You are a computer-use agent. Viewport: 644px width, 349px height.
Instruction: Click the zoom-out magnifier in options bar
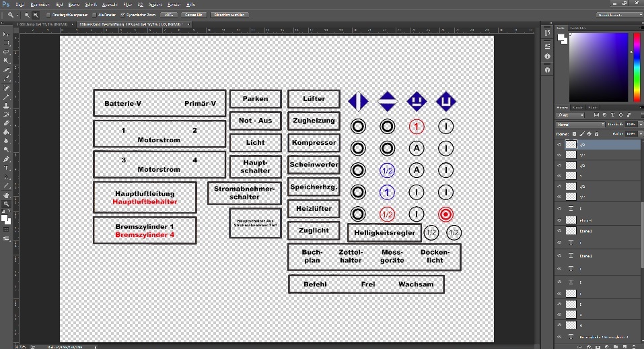[35, 14]
